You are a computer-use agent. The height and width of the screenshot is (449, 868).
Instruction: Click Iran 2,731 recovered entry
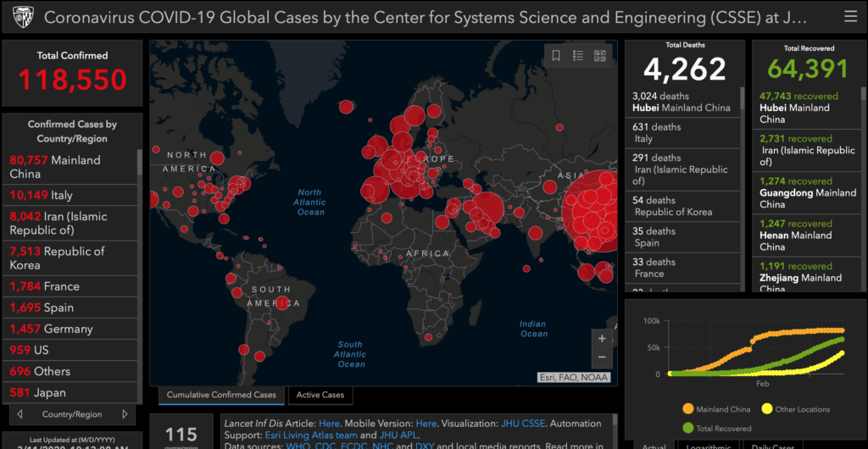coord(806,150)
